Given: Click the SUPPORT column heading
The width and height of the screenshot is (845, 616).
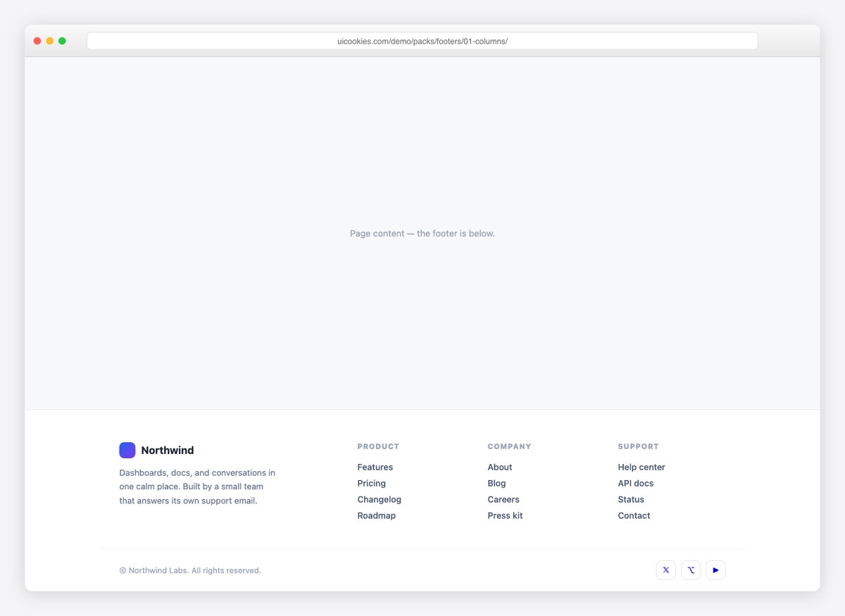Looking at the screenshot, I should coord(639,446).
